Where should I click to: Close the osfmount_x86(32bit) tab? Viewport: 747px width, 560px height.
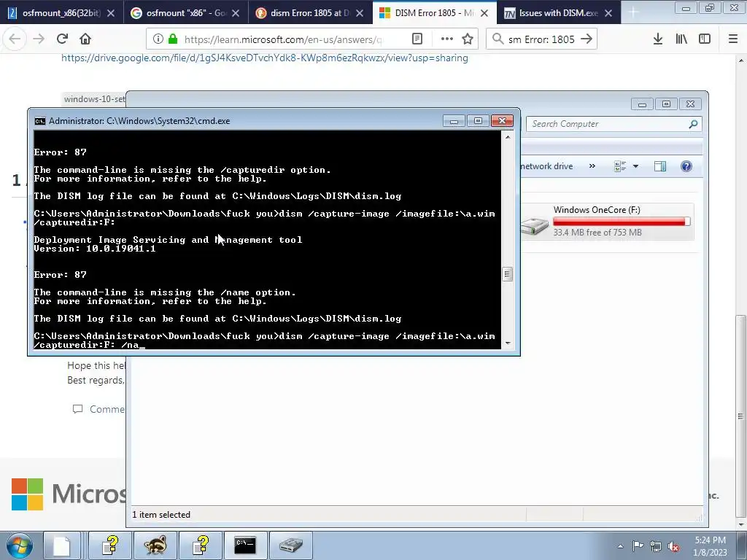coord(111,13)
